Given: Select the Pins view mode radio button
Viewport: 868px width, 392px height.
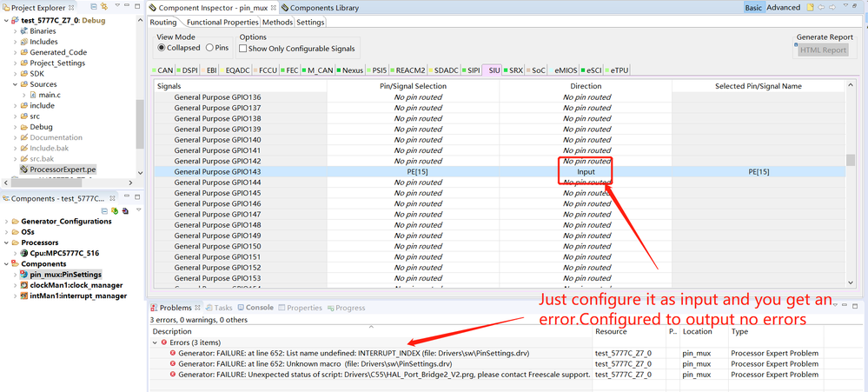Looking at the screenshot, I should coord(209,48).
